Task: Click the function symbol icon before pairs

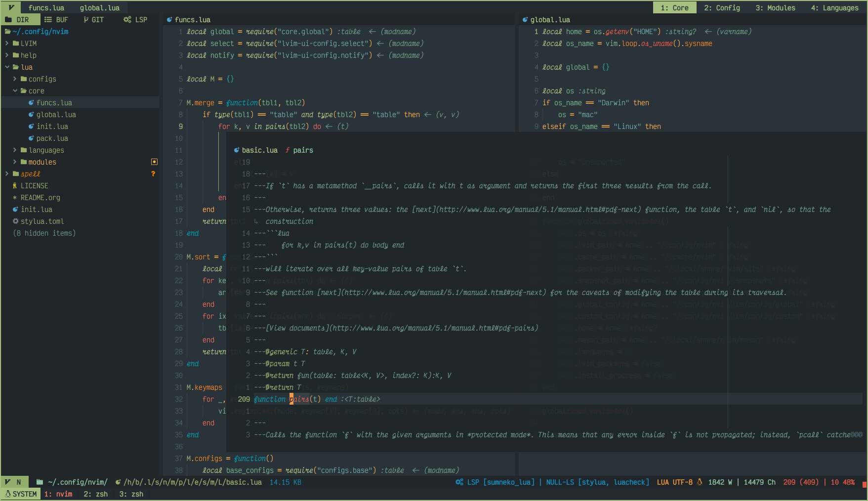Action: [x=288, y=150]
